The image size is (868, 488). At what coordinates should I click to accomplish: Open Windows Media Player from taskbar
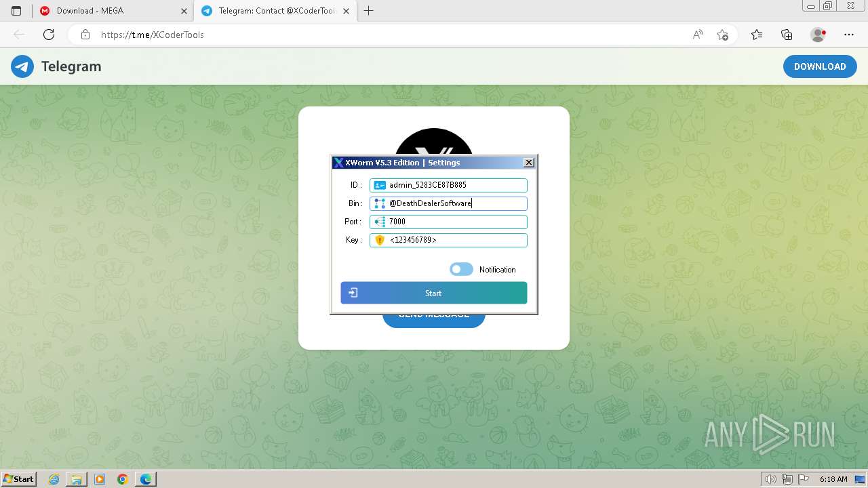tap(100, 479)
